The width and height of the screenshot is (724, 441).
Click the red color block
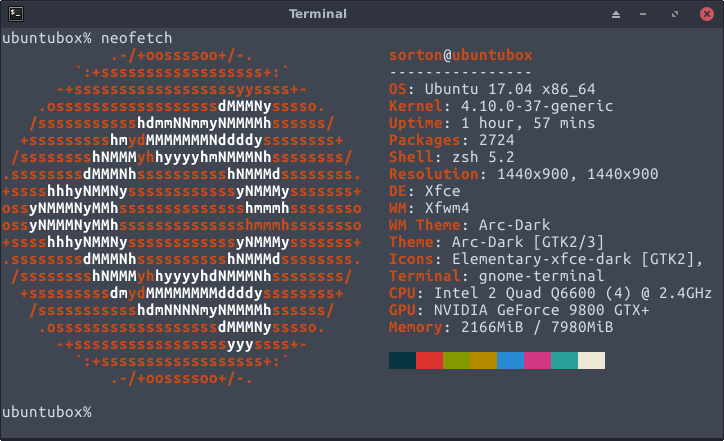point(429,361)
